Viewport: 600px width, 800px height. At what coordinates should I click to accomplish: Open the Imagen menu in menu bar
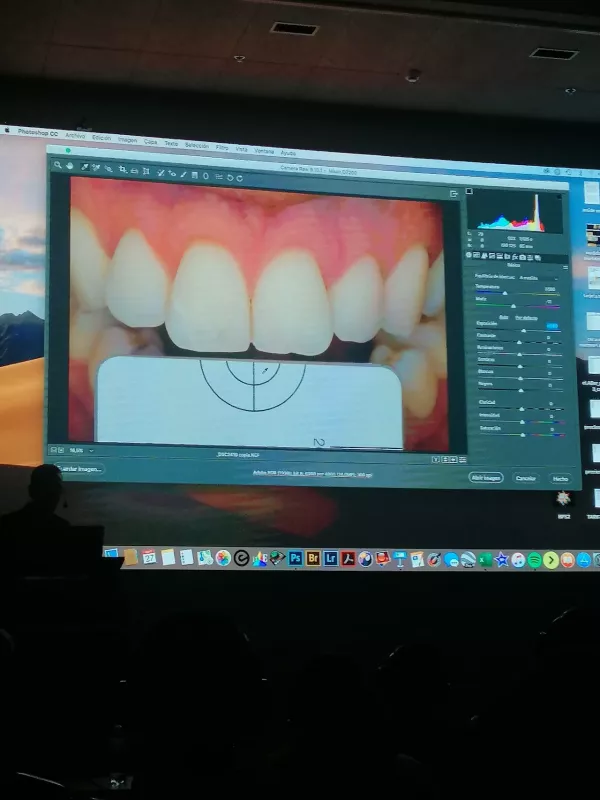(128, 140)
